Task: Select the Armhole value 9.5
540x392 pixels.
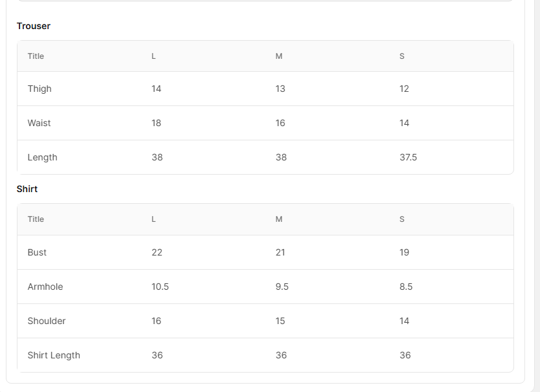Action: (282, 287)
